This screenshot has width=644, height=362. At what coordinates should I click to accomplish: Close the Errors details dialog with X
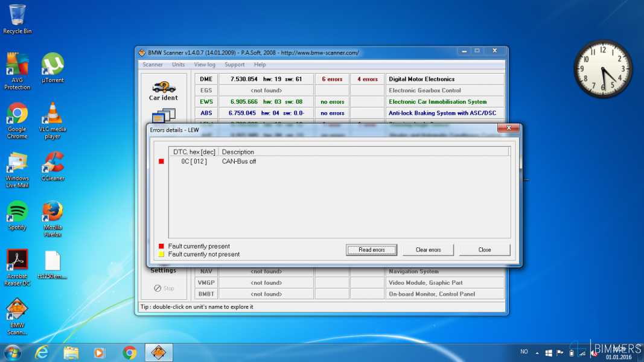click(x=508, y=128)
